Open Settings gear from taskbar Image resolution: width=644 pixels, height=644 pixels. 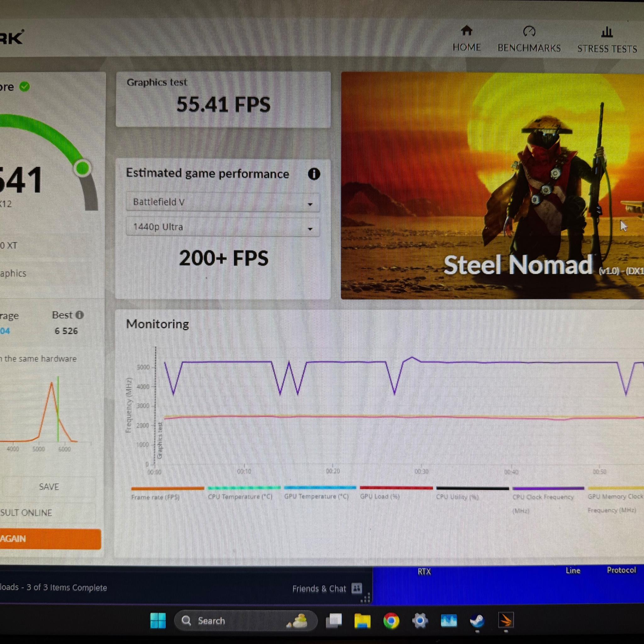click(420, 621)
